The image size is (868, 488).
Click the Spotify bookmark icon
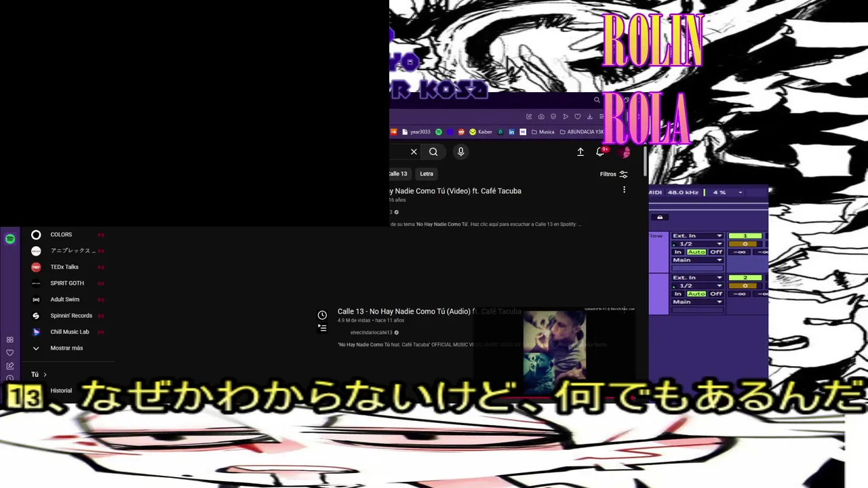coord(439,132)
